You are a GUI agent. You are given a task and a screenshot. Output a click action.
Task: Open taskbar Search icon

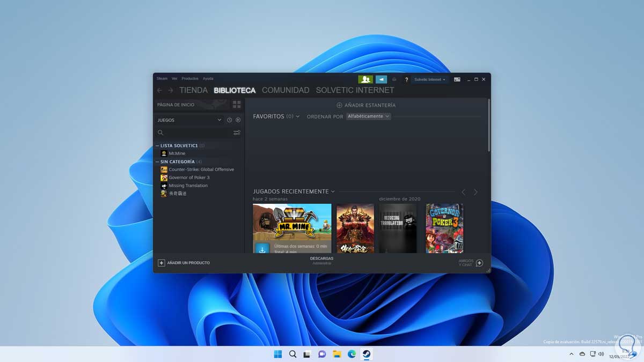[292, 354]
